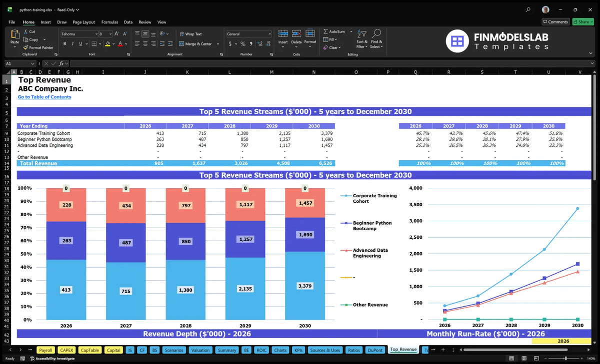Screen dimensions: 600x364
Task: Click the Decrease Indent icon
Action: [162, 44]
